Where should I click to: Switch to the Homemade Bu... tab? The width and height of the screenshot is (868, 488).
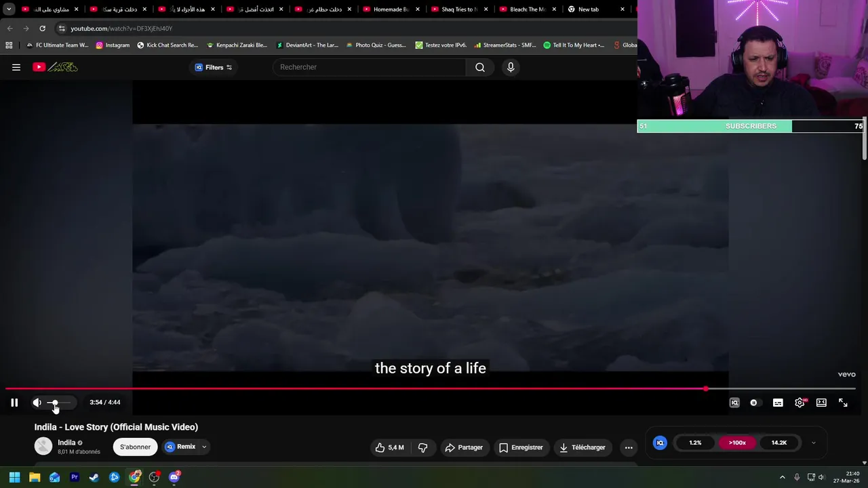(390, 9)
